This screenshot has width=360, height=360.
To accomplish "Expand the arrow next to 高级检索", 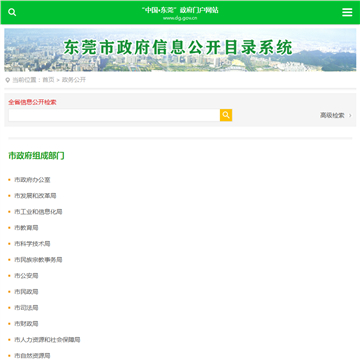I will point(350,115).
